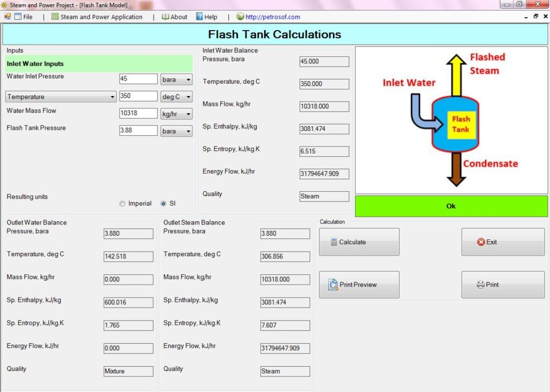Open the petrosof.com hyperlink
This screenshot has width=550, height=392.
click(273, 17)
